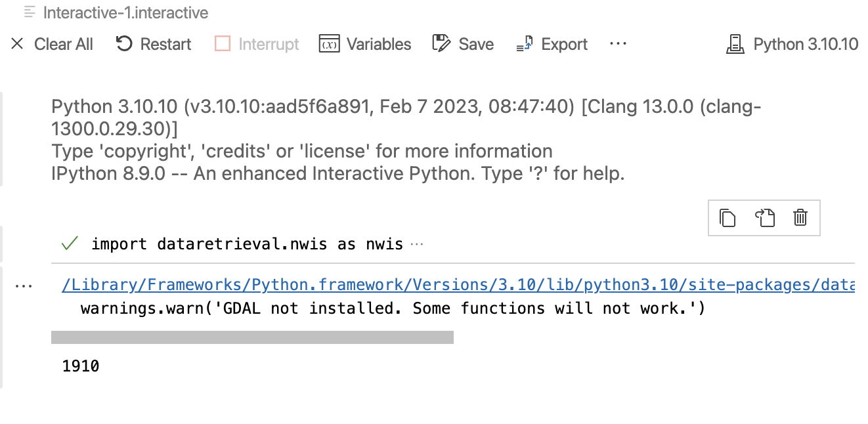
Task: Select the Interactive-1.interactive tab
Action: [x=116, y=12]
